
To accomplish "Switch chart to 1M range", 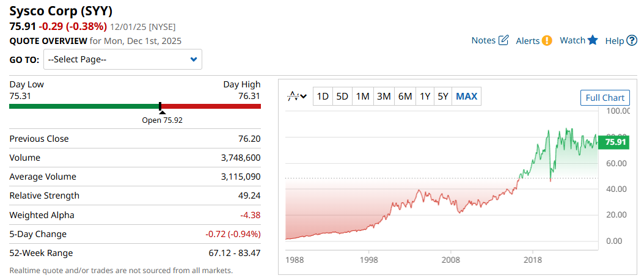I will [x=362, y=97].
